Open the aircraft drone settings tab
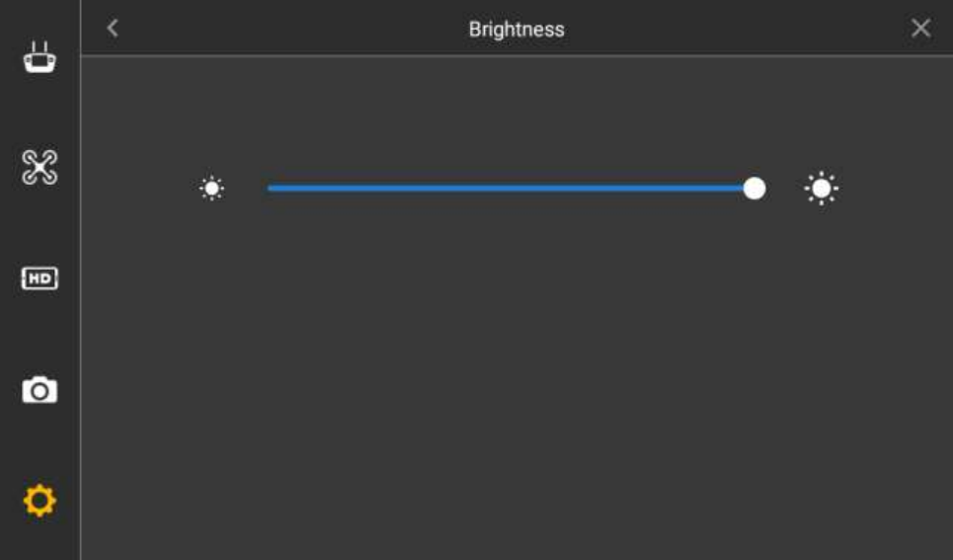Image resolution: width=953 pixels, height=560 pixels. [40, 167]
